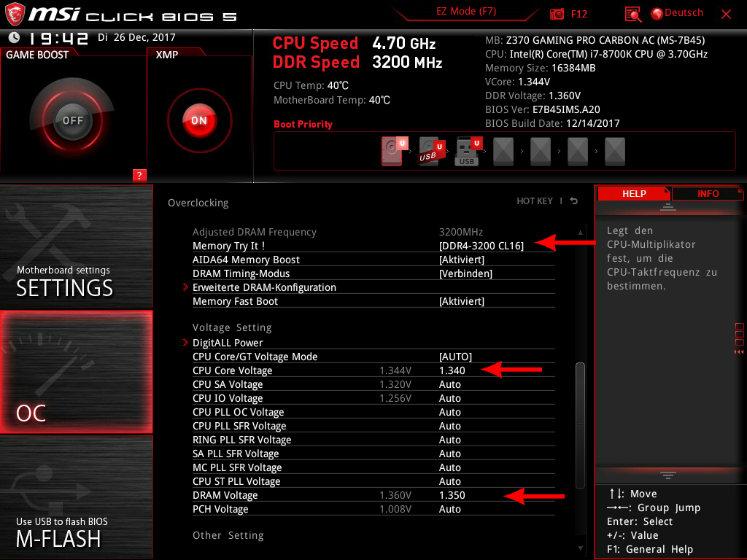Select the USB key boot device icon
Viewport: 747px width, 560px height.
pyautogui.click(x=468, y=151)
